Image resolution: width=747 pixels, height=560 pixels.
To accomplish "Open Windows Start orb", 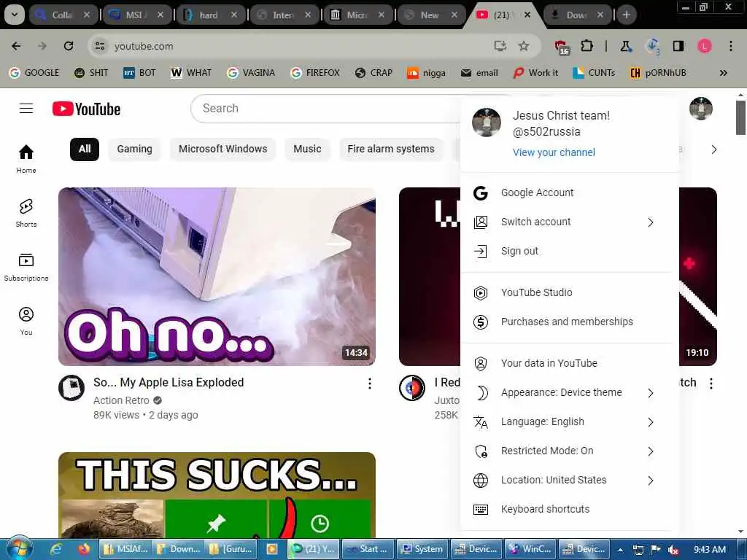I will [x=18, y=548].
